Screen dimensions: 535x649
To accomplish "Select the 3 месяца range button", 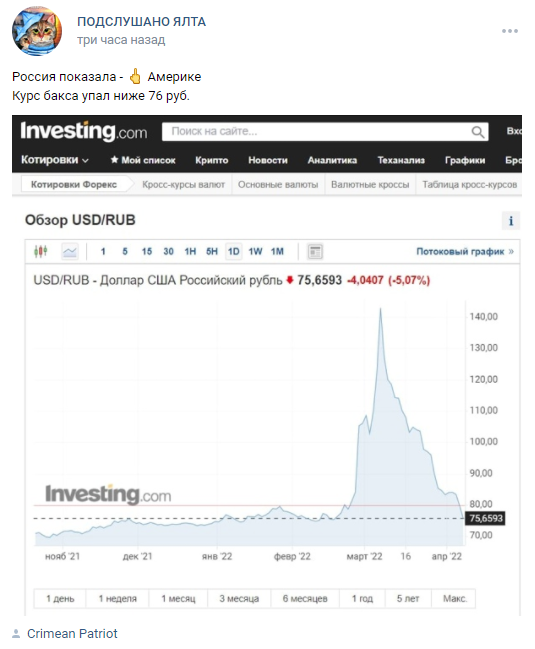I will click(239, 599).
